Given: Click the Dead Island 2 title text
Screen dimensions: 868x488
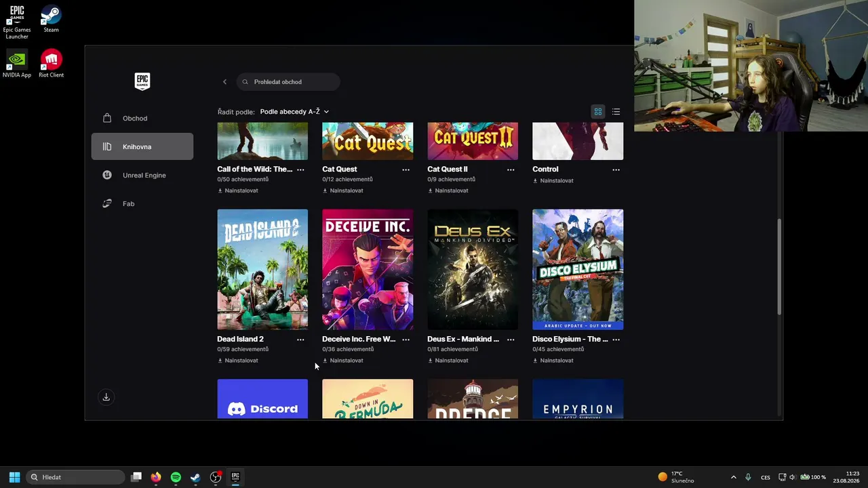Looking at the screenshot, I should pos(240,339).
